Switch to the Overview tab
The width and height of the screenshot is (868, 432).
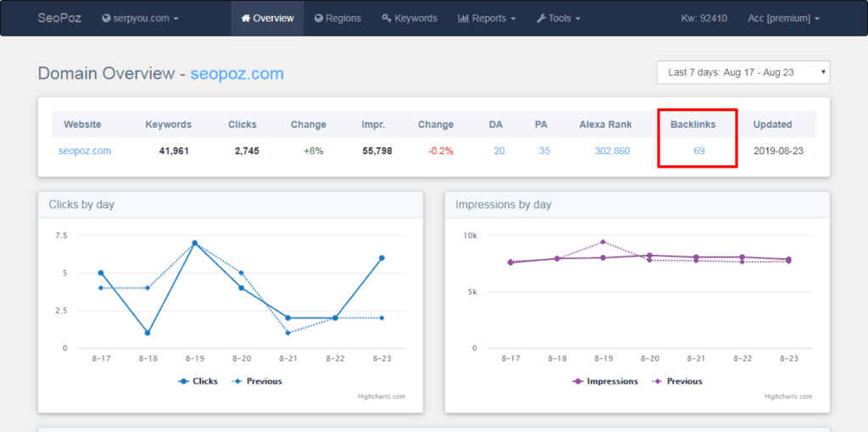[x=267, y=19]
